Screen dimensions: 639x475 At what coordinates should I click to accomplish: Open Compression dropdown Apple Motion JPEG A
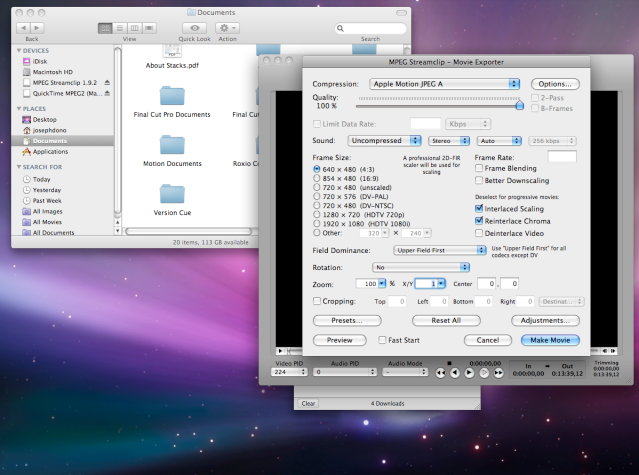click(x=445, y=84)
